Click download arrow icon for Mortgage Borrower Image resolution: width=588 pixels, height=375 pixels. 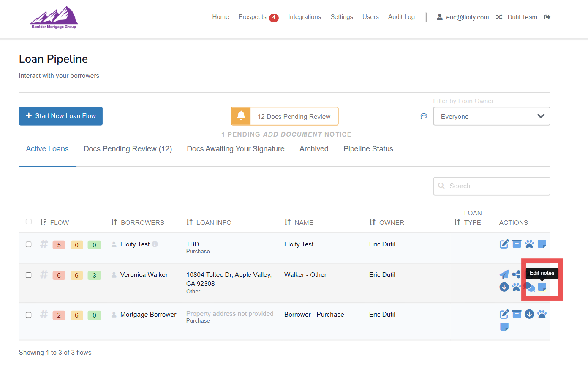pyautogui.click(x=529, y=314)
